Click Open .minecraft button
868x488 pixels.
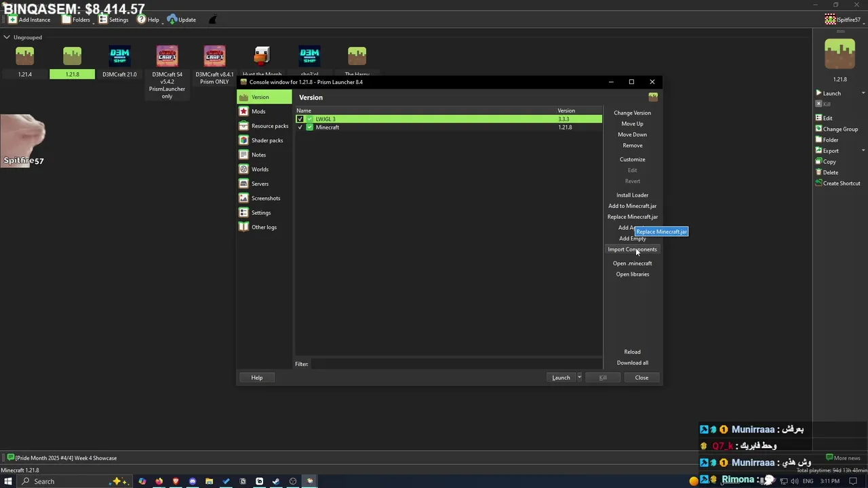(x=632, y=264)
